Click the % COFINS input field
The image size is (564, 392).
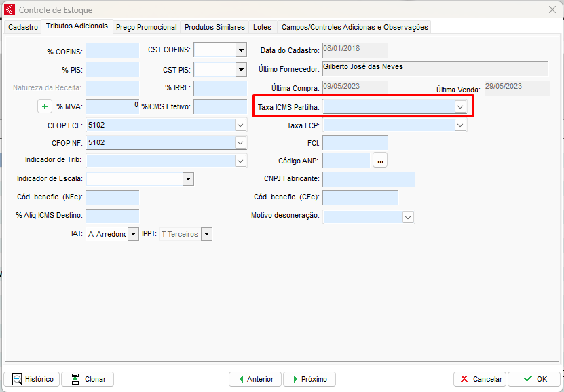pyautogui.click(x=112, y=50)
